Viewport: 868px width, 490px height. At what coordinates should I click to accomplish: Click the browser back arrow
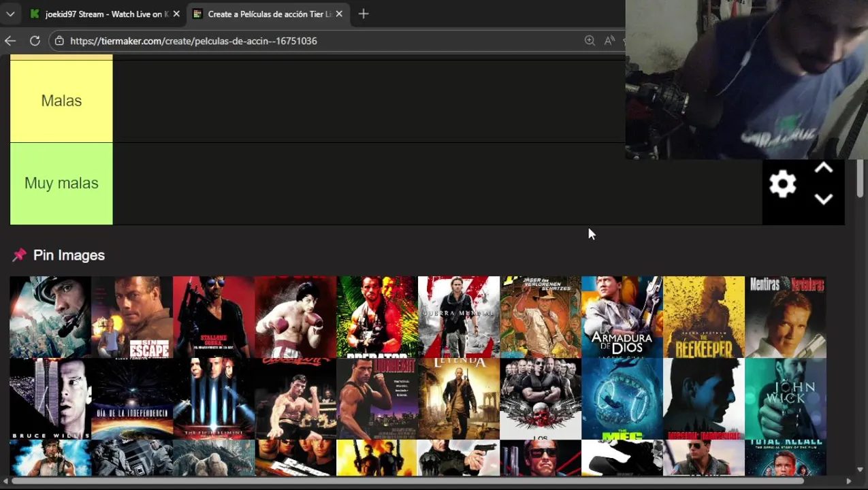pyautogui.click(x=10, y=41)
